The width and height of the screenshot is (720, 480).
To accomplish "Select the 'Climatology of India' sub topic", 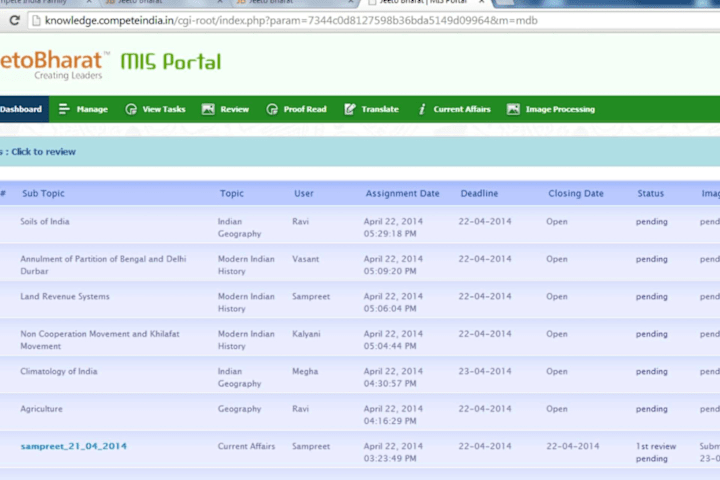I will coord(59,371).
